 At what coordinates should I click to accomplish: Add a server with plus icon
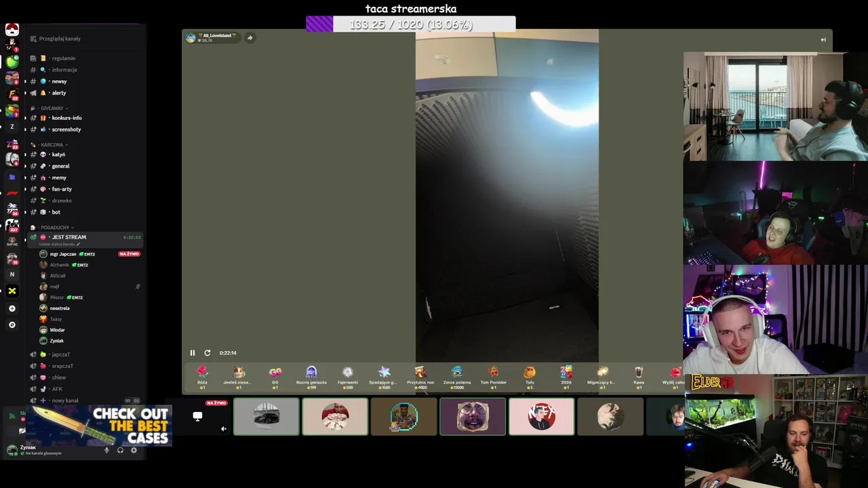12,308
